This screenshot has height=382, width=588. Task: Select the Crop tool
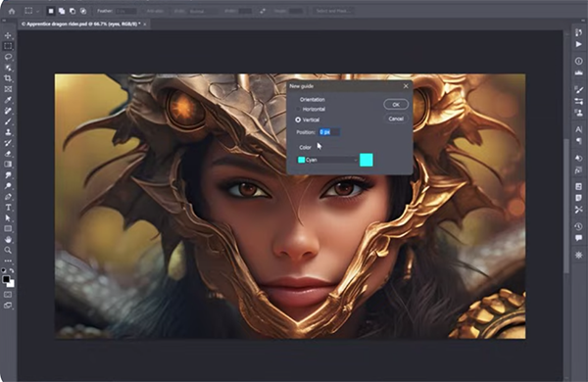coord(8,78)
